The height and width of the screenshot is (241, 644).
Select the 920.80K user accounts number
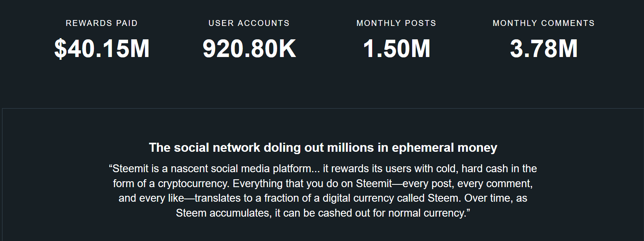click(249, 49)
